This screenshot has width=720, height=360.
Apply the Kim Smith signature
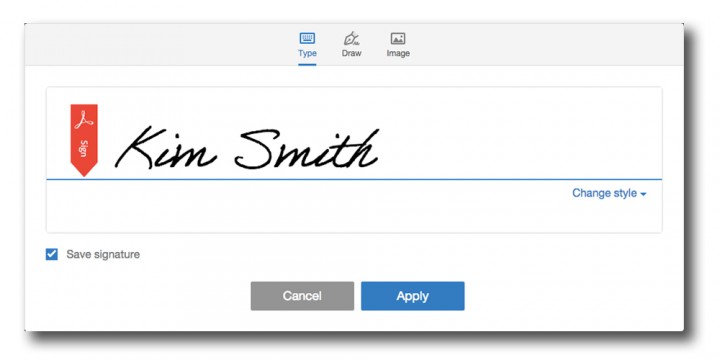pyautogui.click(x=413, y=296)
